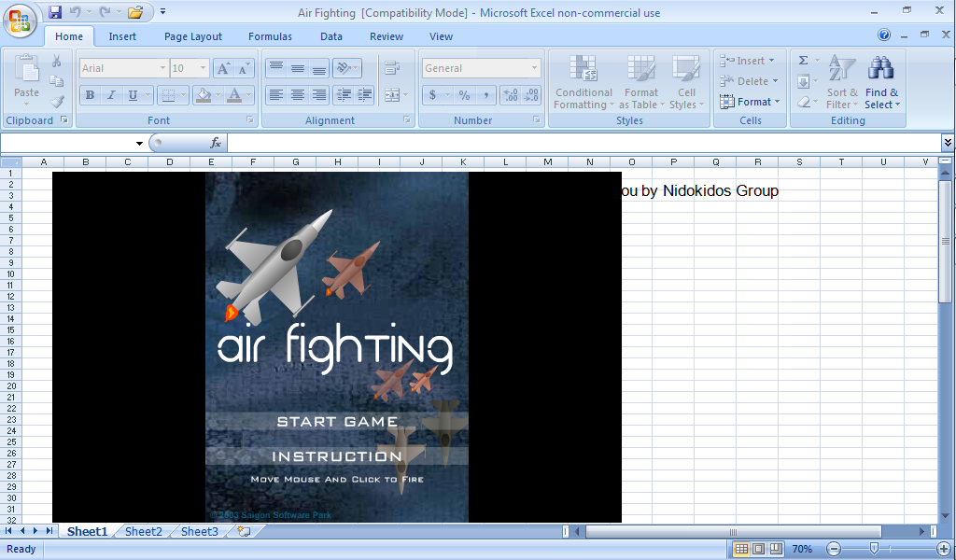Cut selection with scissors icon
956x560 pixels.
coord(57,61)
